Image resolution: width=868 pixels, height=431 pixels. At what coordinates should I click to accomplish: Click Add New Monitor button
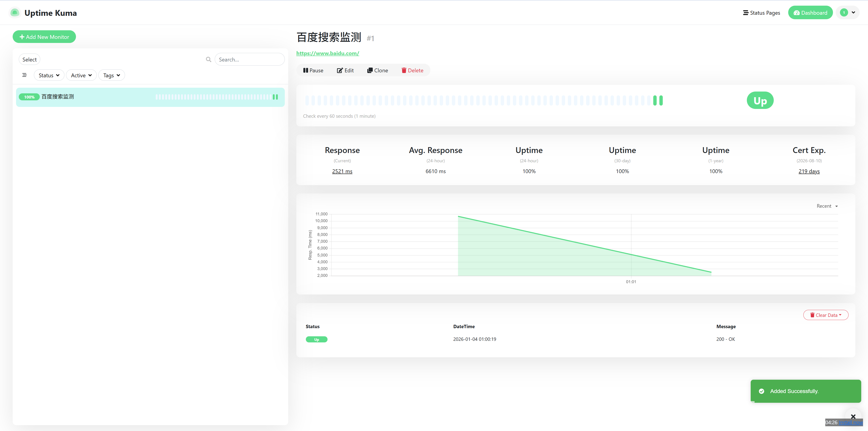[44, 37]
